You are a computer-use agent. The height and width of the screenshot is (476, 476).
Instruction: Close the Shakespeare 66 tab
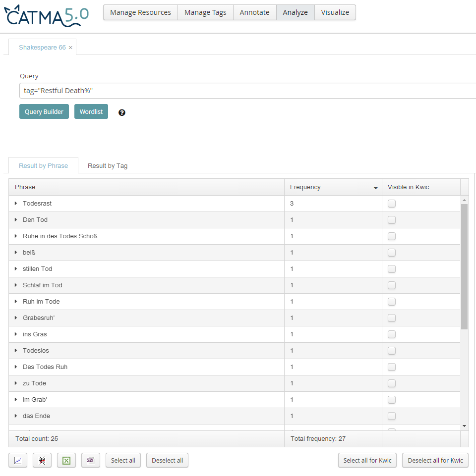pyautogui.click(x=70, y=48)
